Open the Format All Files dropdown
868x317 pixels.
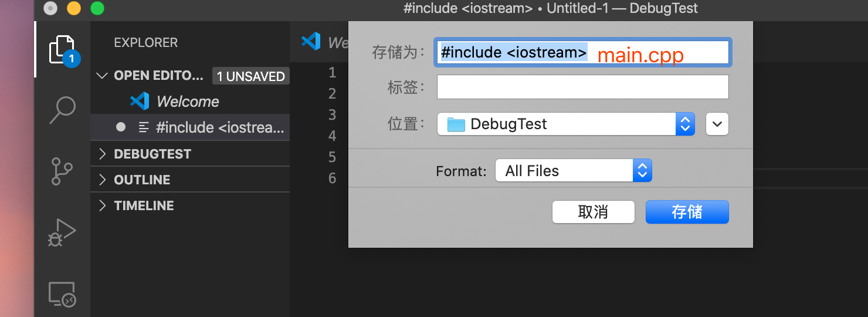pos(642,171)
